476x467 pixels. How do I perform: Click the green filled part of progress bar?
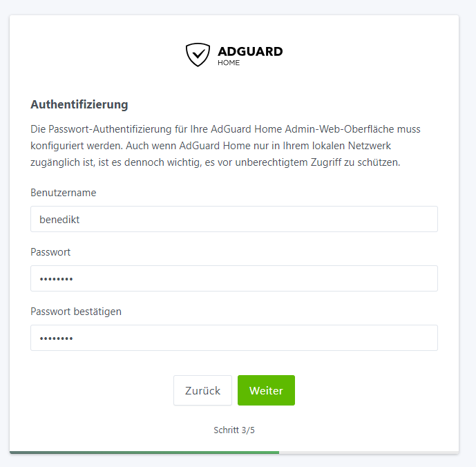coord(144,452)
